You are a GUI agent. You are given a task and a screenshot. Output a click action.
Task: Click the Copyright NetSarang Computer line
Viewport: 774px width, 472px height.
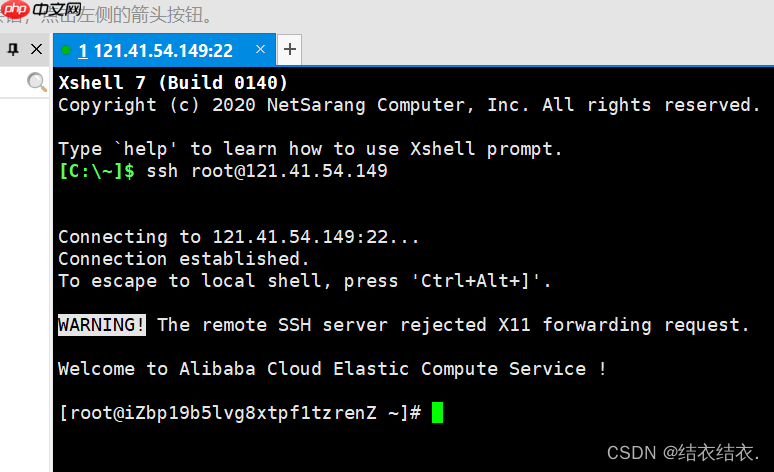pos(409,105)
